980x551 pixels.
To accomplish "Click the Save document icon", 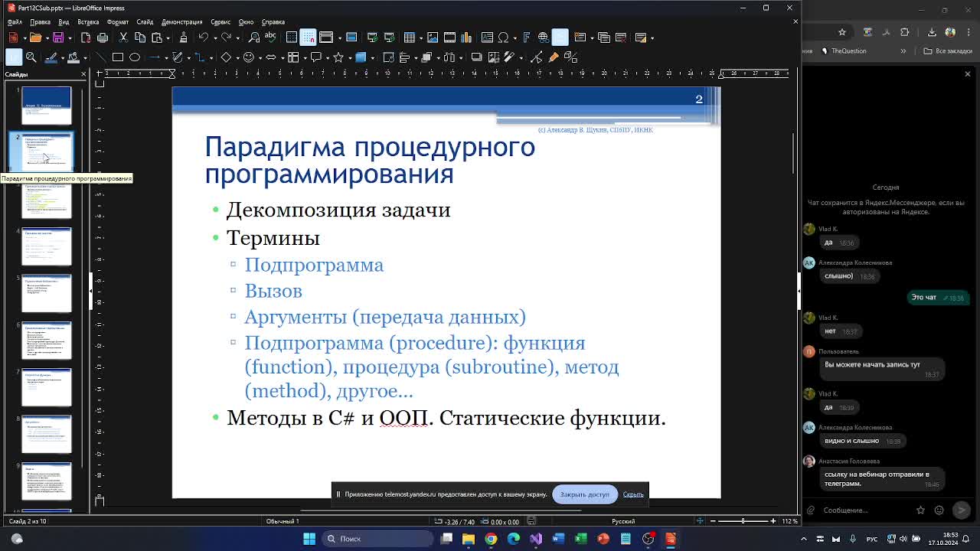I will (58, 37).
